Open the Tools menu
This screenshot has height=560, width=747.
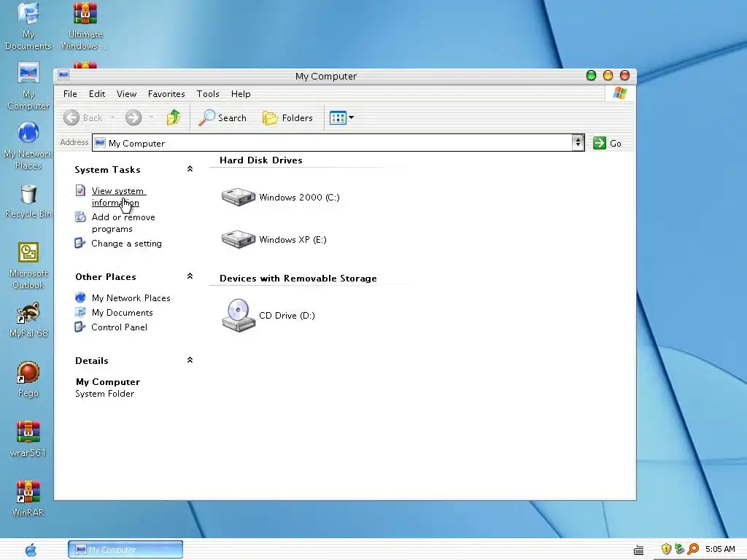[208, 94]
